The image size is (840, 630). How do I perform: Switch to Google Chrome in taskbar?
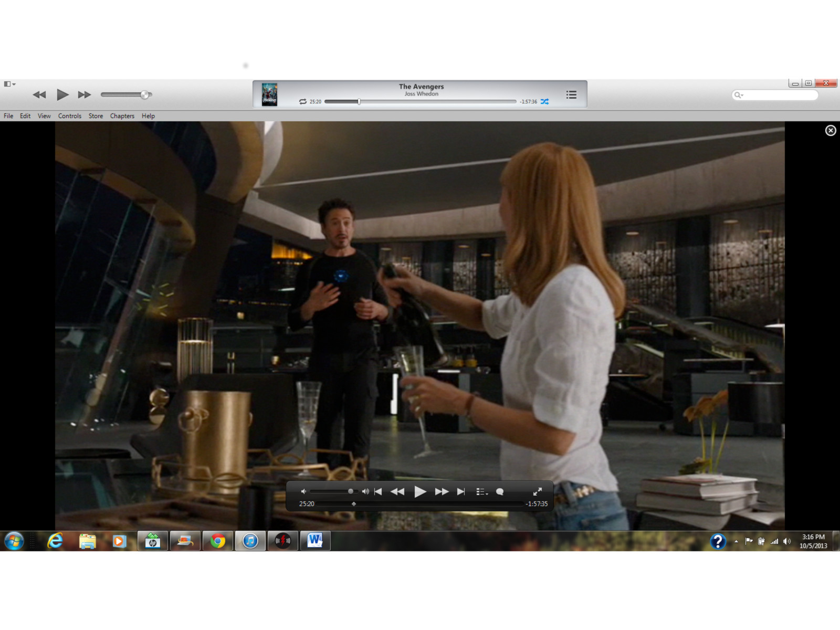[x=218, y=541]
